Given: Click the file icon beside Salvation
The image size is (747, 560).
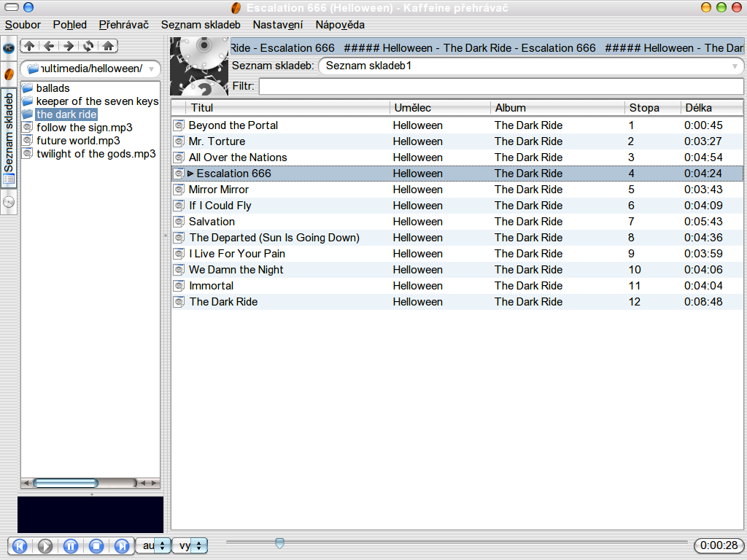Looking at the screenshot, I should tap(179, 222).
